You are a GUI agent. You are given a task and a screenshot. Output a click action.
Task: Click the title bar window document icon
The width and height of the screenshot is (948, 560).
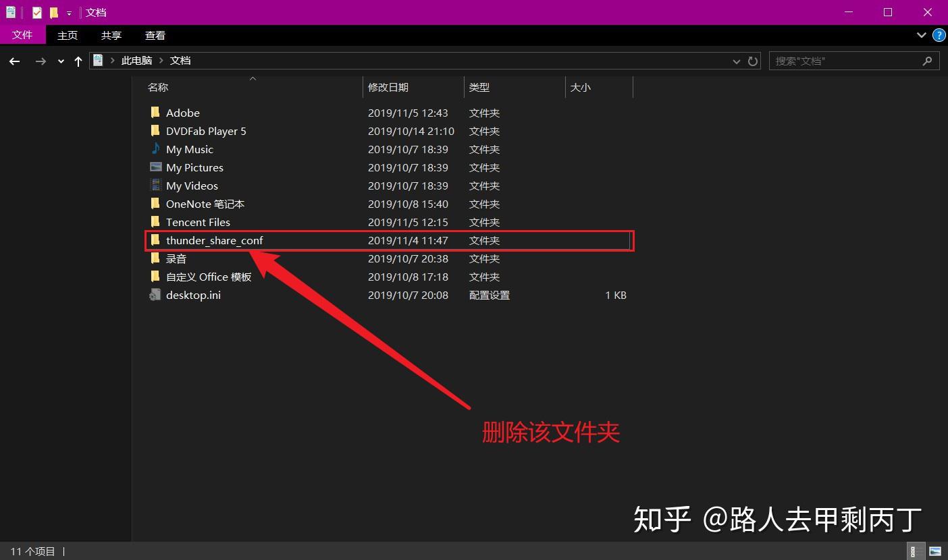click(x=11, y=12)
